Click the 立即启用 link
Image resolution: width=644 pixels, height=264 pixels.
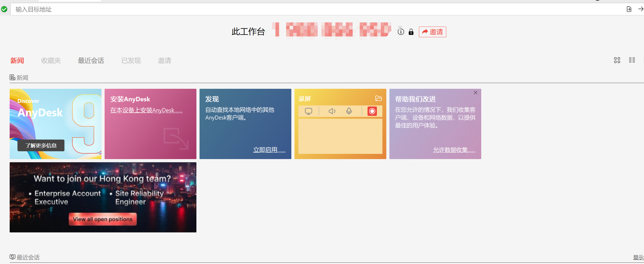coord(269,150)
